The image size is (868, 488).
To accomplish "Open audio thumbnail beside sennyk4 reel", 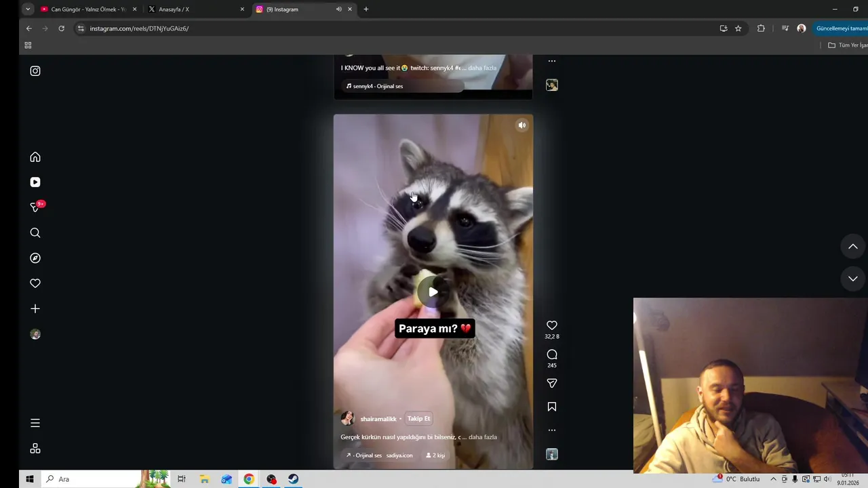I will click(x=552, y=85).
